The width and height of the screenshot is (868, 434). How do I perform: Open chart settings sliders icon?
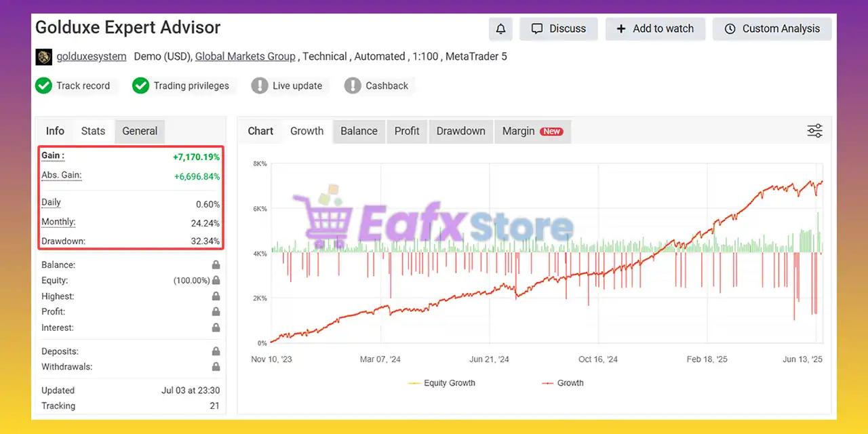814,132
